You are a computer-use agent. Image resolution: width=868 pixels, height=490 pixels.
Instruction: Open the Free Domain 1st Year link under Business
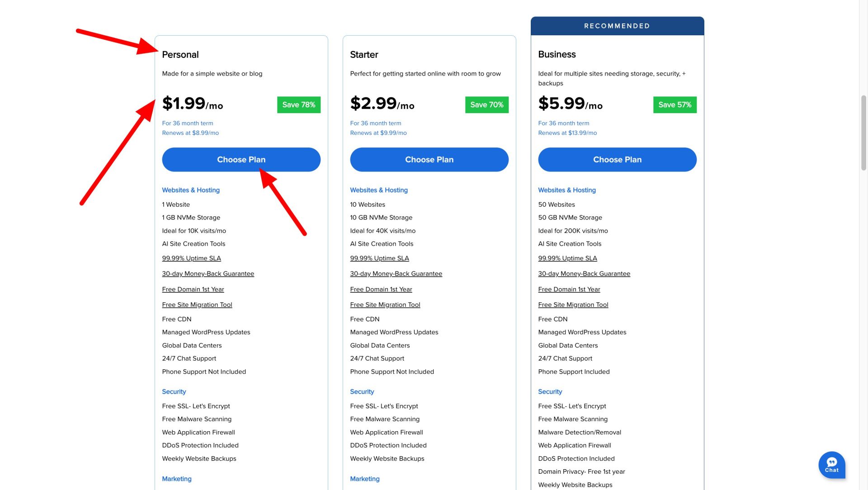569,289
